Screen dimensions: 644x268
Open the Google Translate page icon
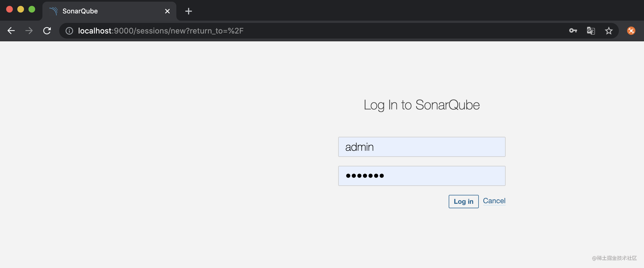tap(591, 31)
